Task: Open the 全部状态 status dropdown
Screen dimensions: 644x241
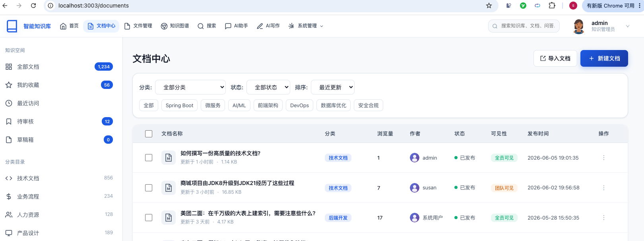Action: [x=268, y=87]
